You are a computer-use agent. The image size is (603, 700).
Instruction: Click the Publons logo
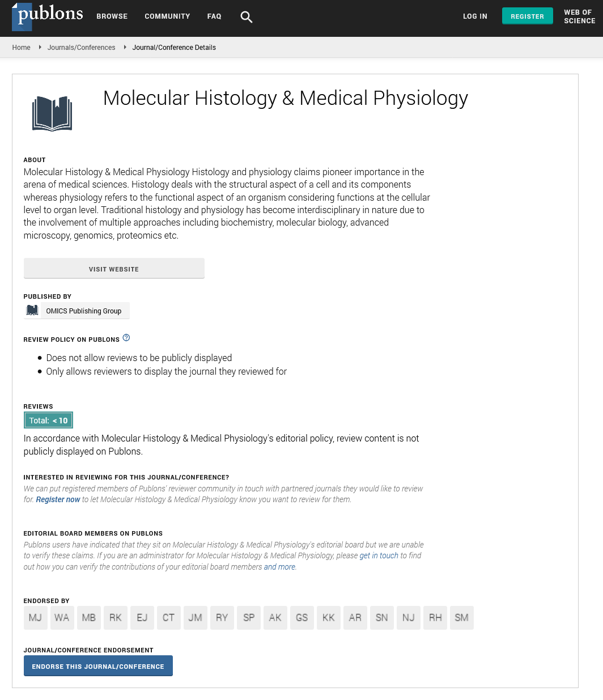[48, 15]
